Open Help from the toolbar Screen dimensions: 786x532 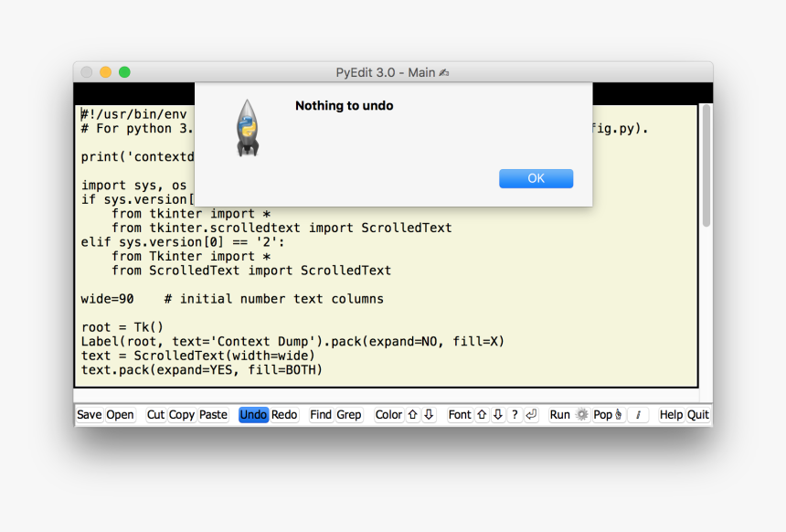click(671, 415)
